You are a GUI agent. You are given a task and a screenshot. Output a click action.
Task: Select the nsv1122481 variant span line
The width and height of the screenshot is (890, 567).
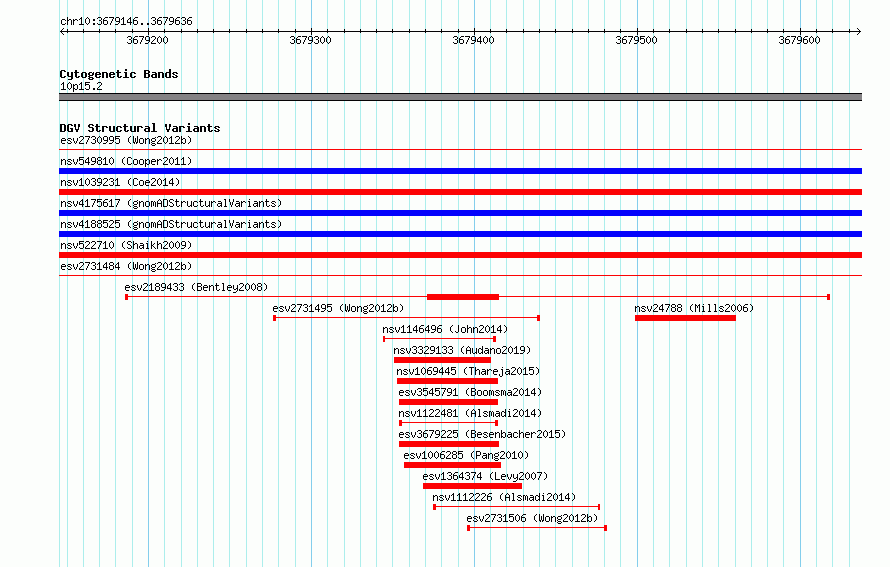coord(448,423)
